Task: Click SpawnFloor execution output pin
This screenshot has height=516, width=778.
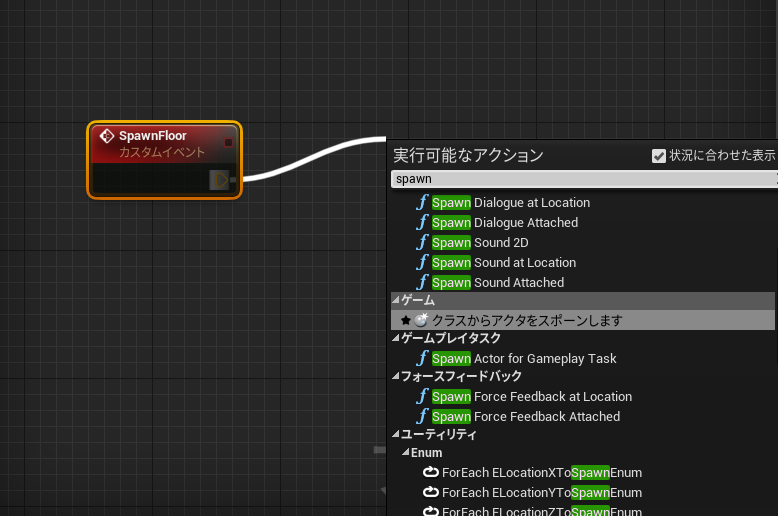Action: click(220, 180)
